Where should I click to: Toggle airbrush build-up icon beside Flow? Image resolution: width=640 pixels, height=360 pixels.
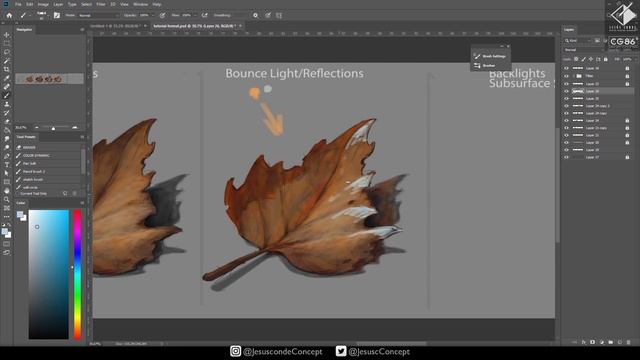(204, 16)
